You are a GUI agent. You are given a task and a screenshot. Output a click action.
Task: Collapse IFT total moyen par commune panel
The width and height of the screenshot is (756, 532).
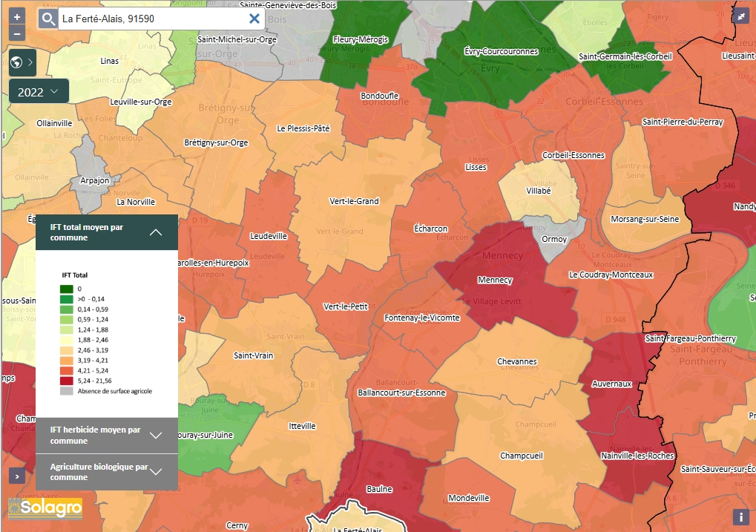(x=155, y=232)
